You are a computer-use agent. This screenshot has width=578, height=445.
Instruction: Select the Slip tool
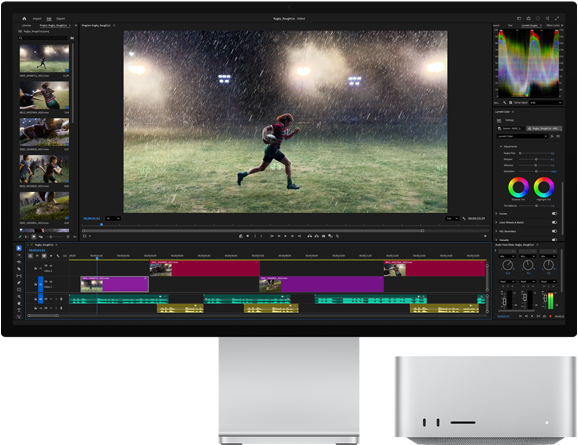(19, 276)
